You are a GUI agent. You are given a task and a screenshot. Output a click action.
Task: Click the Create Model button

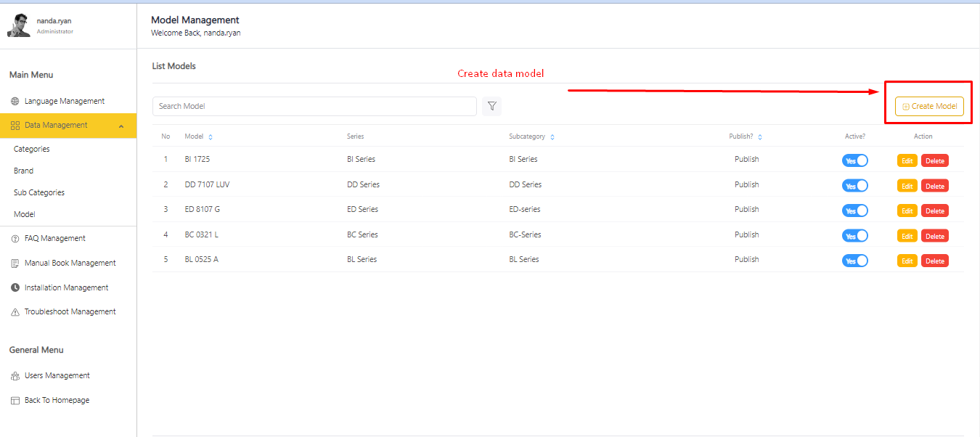click(929, 106)
